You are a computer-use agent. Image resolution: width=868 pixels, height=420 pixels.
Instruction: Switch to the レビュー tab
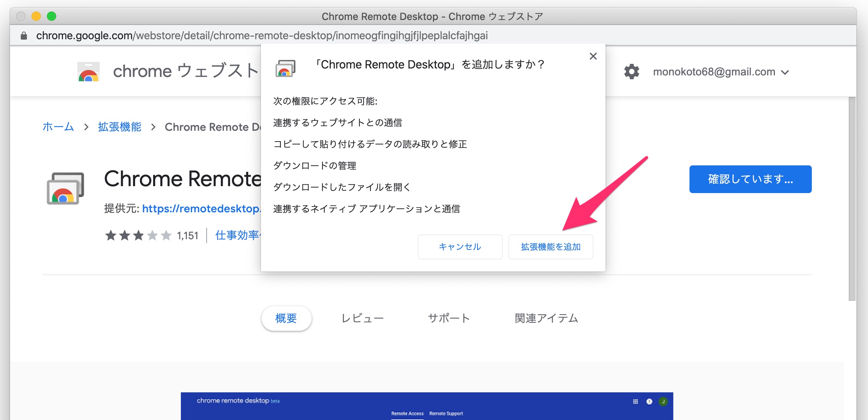[x=362, y=318]
